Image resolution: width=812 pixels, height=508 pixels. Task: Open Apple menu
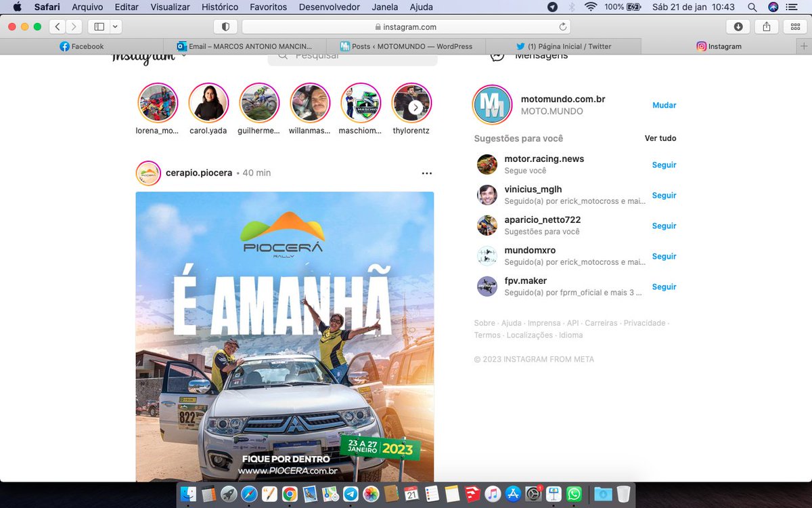[17, 7]
